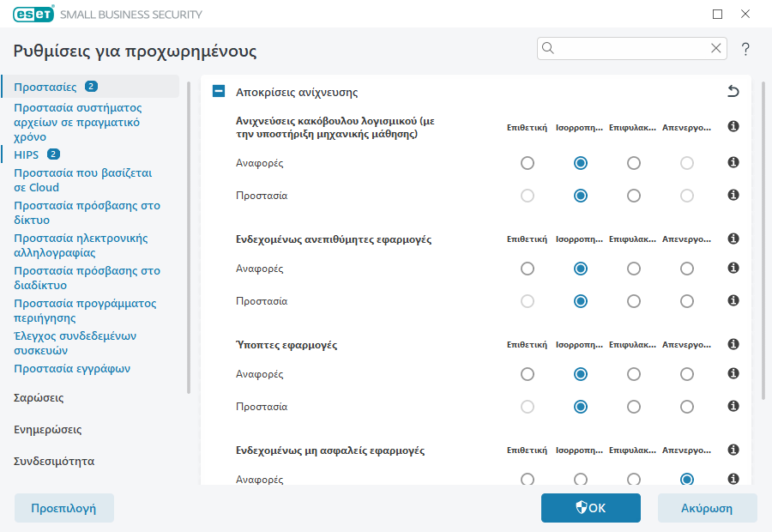
Task: Confirm settings with the OK button
Action: [590, 507]
